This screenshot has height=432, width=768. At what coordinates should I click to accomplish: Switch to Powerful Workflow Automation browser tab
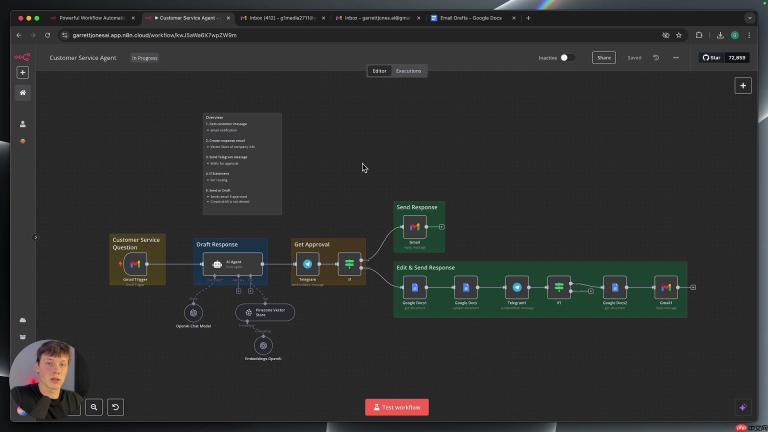tap(92, 18)
